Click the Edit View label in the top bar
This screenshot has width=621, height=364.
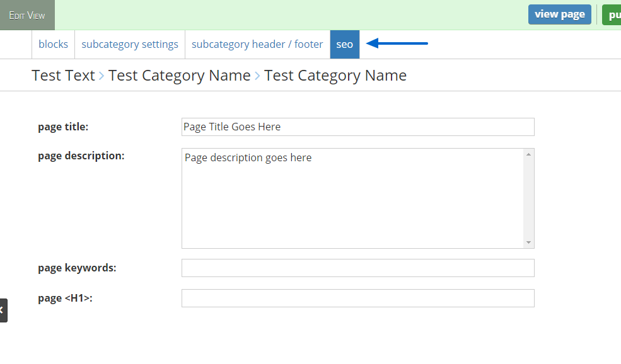click(27, 15)
